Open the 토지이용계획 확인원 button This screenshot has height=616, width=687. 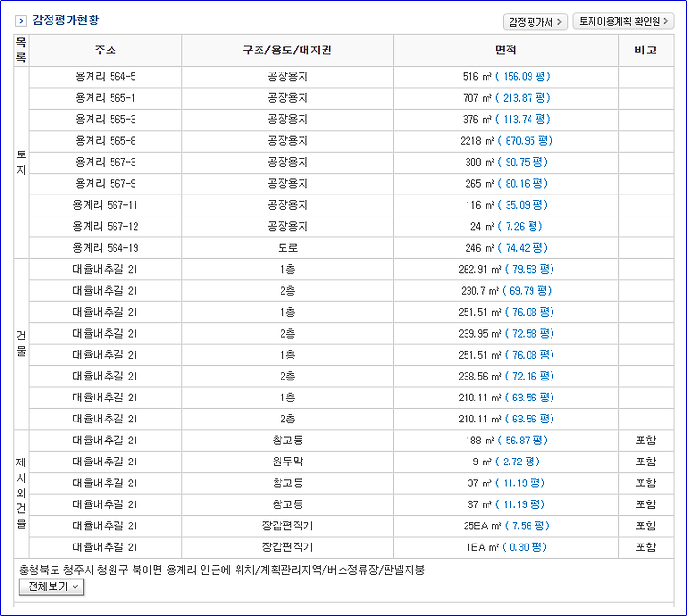(x=623, y=21)
